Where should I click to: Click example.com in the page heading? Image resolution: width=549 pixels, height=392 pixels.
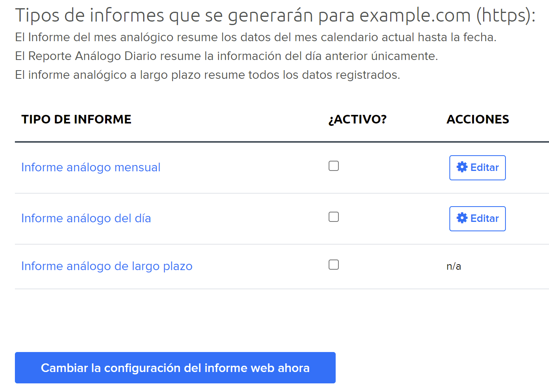pos(415,15)
